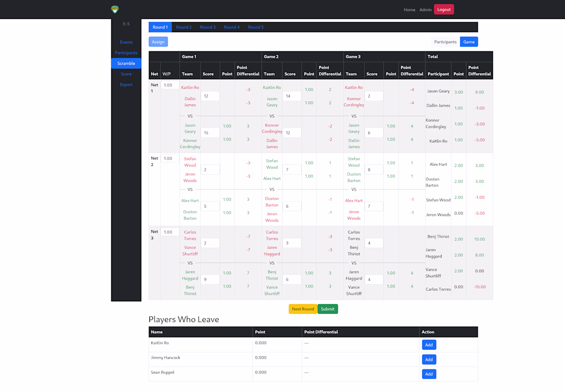Click Carlos Torres in the Total column
The width and height of the screenshot is (565, 392).
click(438, 289)
